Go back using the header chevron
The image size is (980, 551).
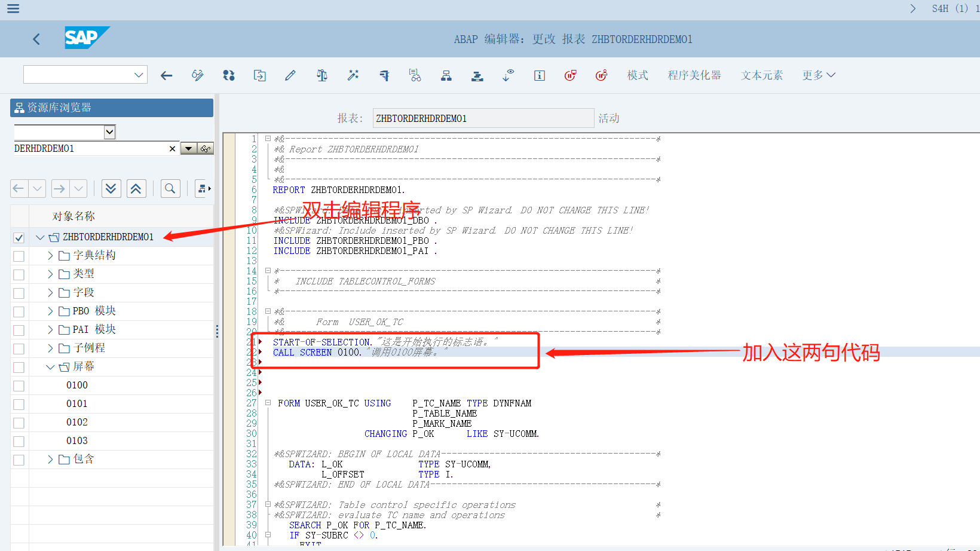coord(36,39)
